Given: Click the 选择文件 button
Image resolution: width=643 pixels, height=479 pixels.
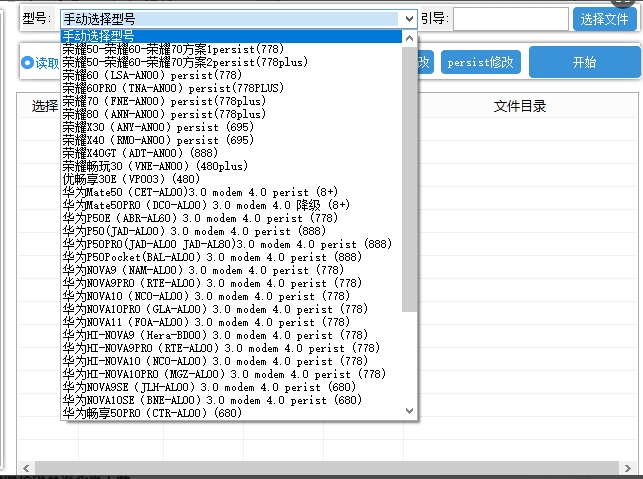Looking at the screenshot, I should coord(604,19).
